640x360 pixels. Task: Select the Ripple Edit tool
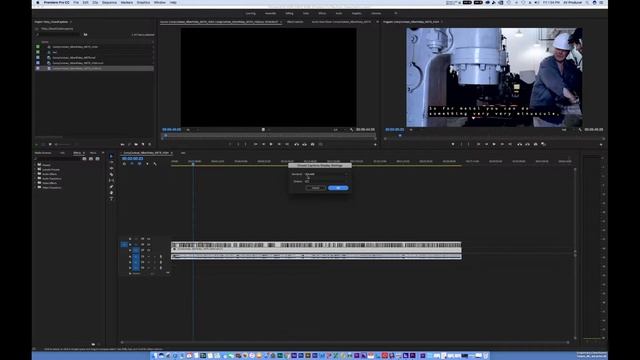[x=111, y=168]
